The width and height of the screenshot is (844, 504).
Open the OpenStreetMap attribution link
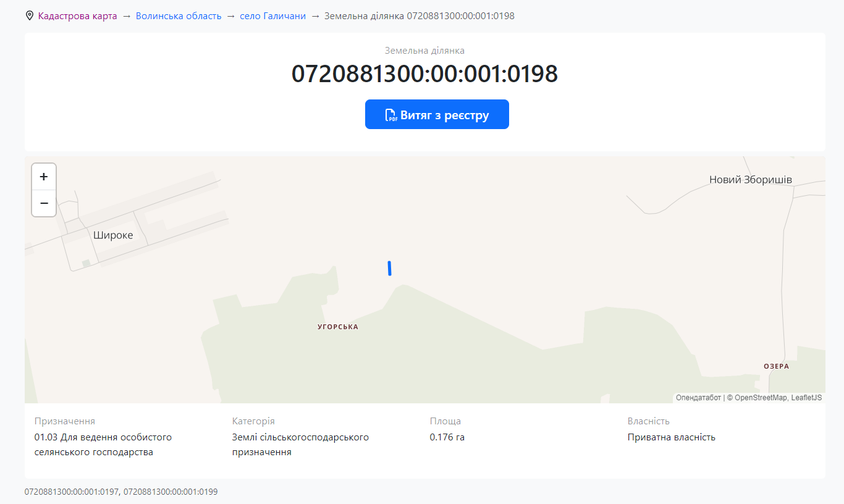click(759, 398)
